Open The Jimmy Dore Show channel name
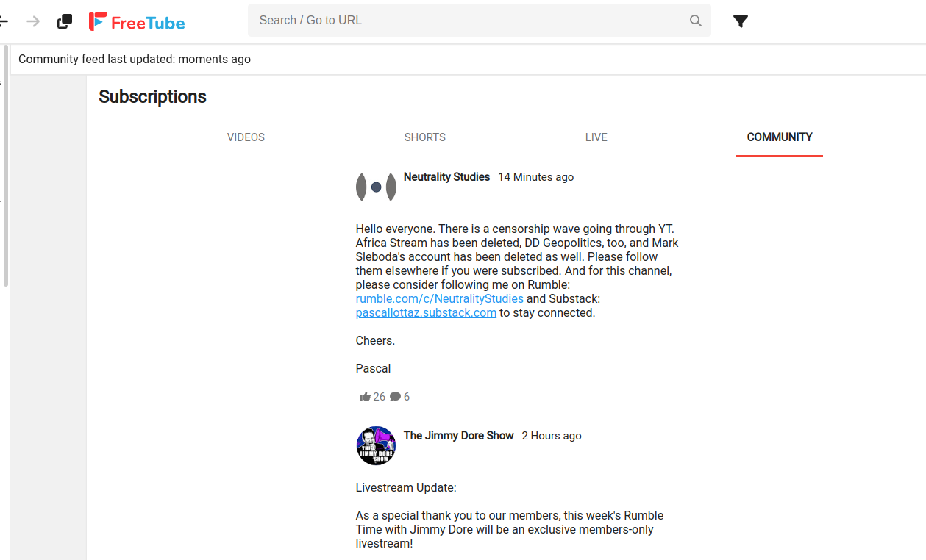The width and height of the screenshot is (926, 560). [x=458, y=436]
